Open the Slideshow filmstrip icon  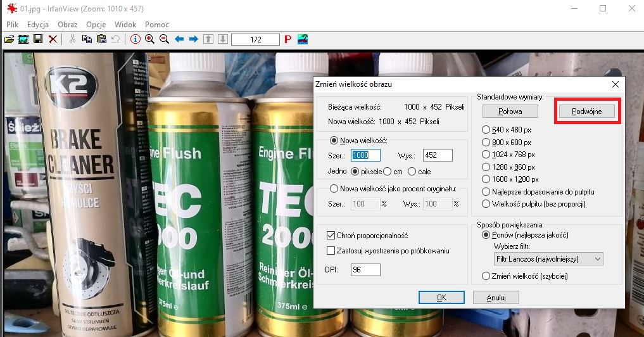click(23, 39)
